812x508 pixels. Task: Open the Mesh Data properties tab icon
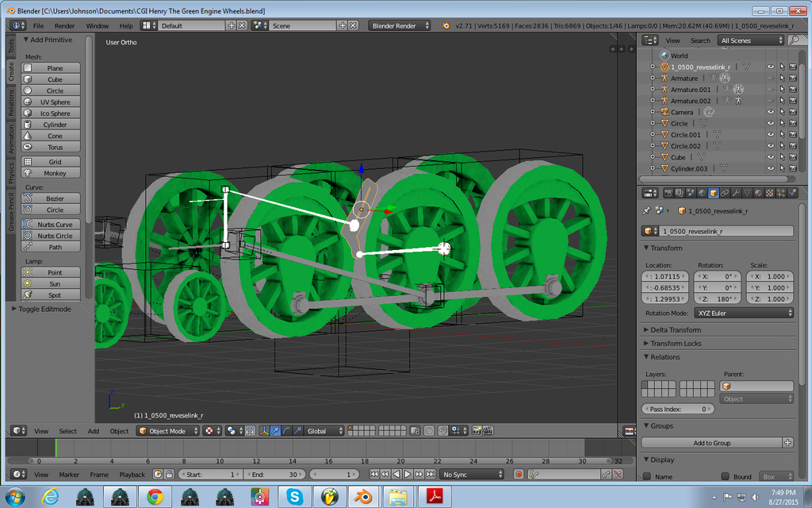(747, 193)
